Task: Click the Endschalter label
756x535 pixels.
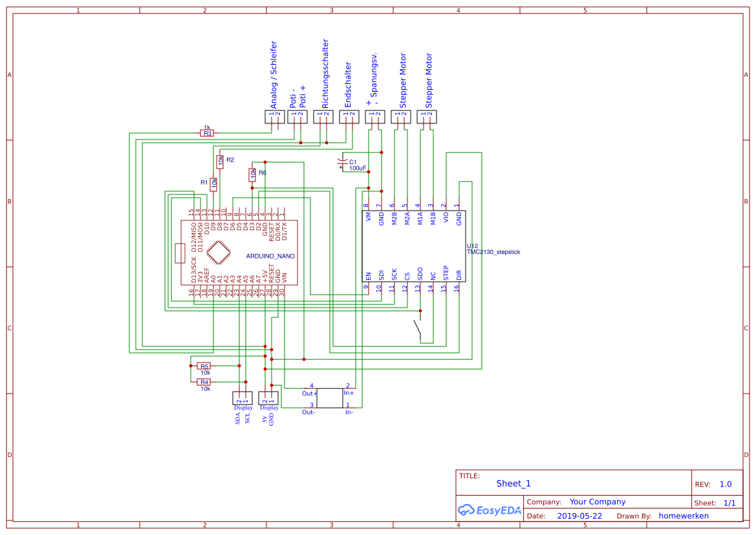Action: 348,85
